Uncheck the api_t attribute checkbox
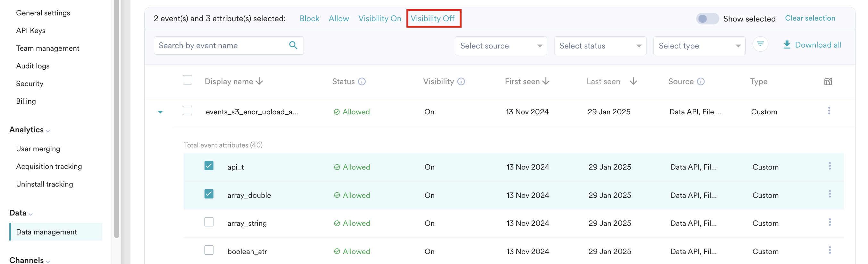Screen dimensions: 868x264 pyautogui.click(x=209, y=166)
